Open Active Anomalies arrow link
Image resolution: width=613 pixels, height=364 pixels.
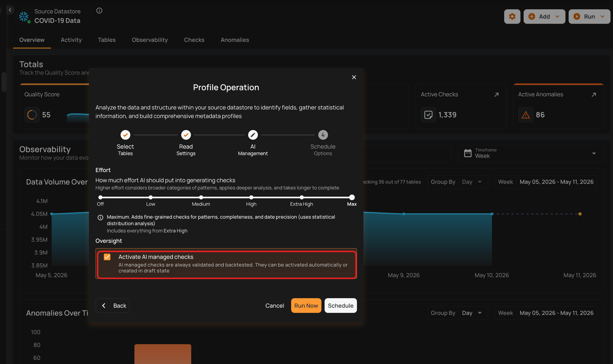(x=594, y=95)
